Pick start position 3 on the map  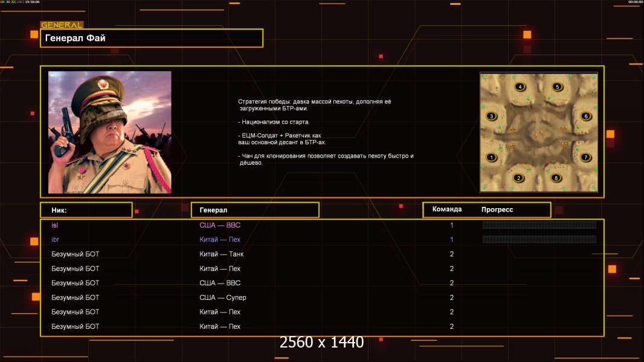click(x=491, y=116)
